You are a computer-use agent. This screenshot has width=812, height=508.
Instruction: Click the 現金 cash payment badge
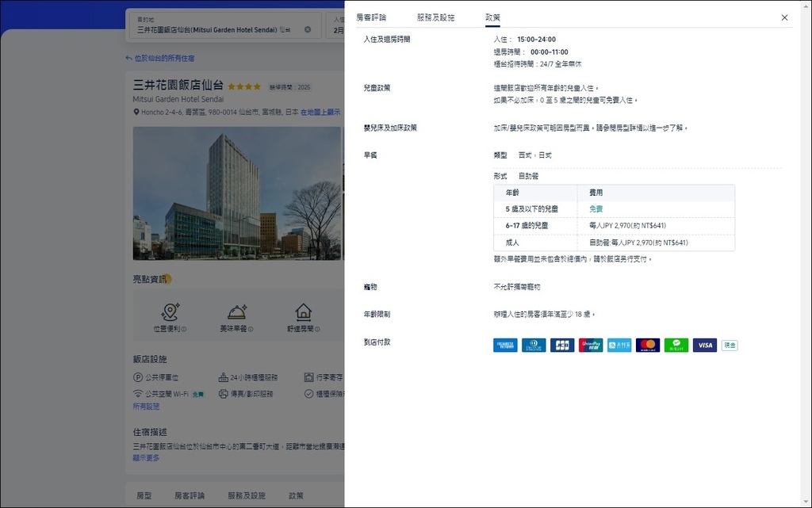pos(730,345)
